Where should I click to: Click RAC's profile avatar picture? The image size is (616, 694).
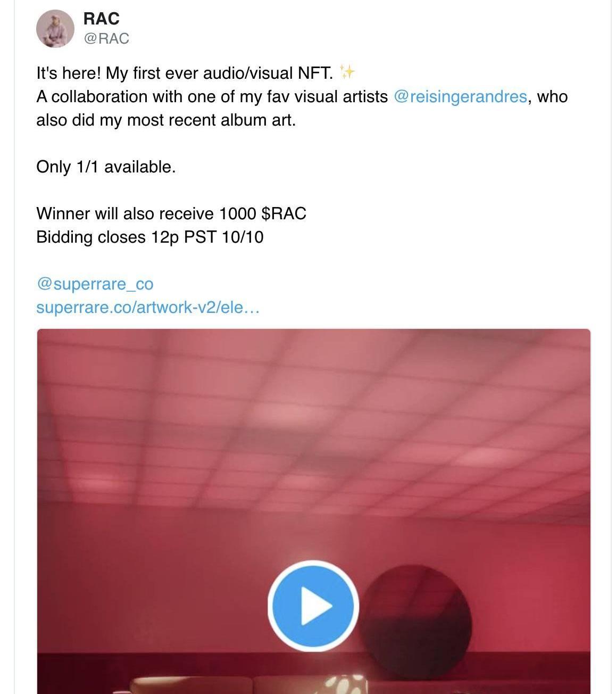(55, 29)
